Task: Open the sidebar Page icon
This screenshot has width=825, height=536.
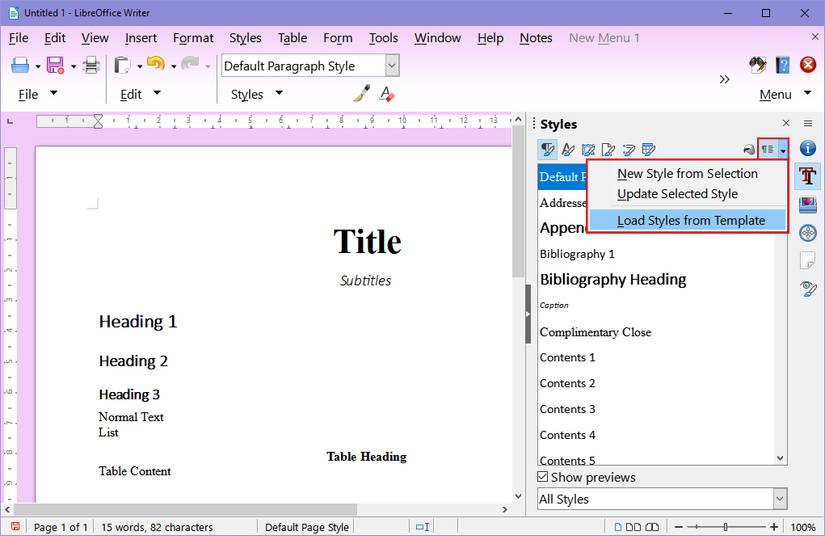Action: pyautogui.click(x=808, y=260)
